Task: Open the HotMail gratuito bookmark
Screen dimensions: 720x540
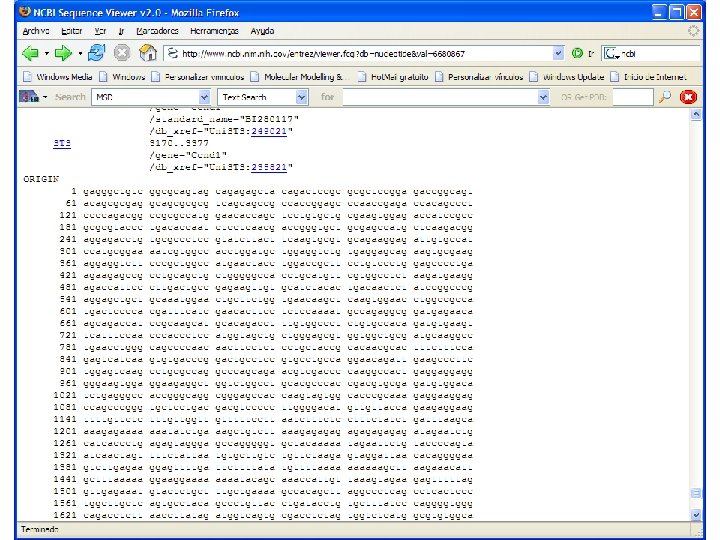Action: coord(393,77)
